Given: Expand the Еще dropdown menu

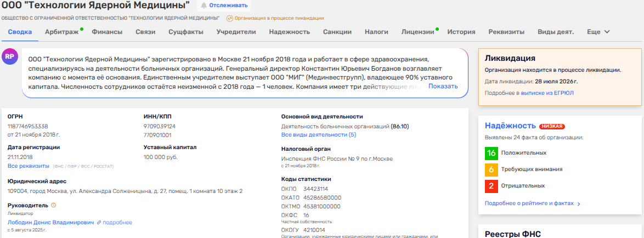Looking at the screenshot, I should point(598,32).
